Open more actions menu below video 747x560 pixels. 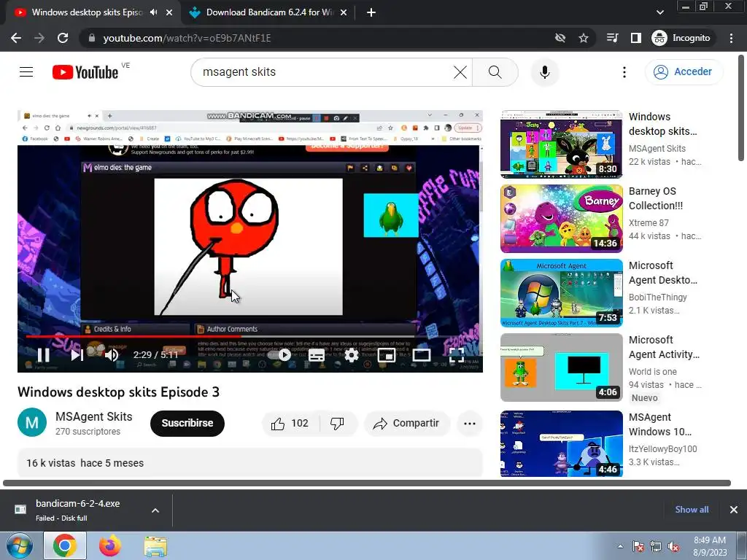(x=469, y=424)
